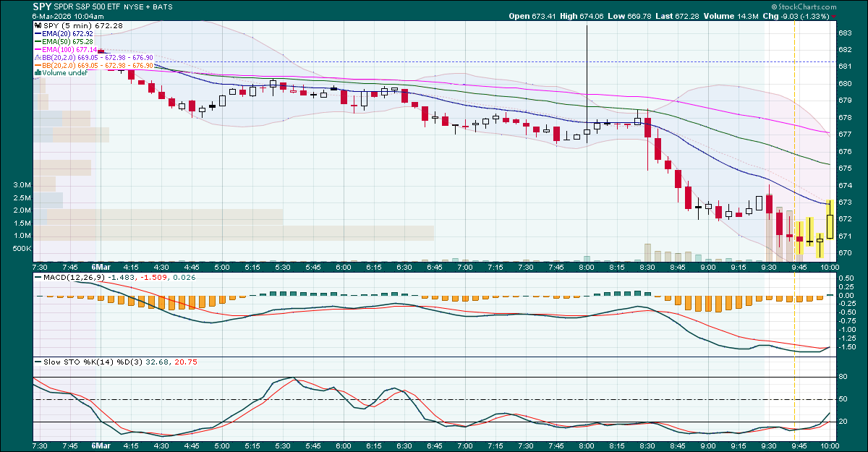The width and height of the screenshot is (868, 452).
Task: Click the 20 stochastic axis label
Action: click(x=842, y=422)
